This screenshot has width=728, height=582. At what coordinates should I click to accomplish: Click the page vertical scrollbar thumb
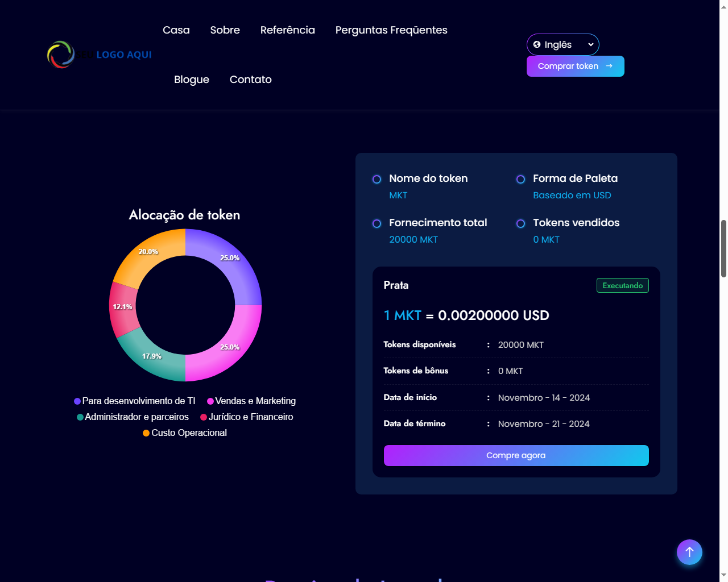pyautogui.click(x=723, y=248)
